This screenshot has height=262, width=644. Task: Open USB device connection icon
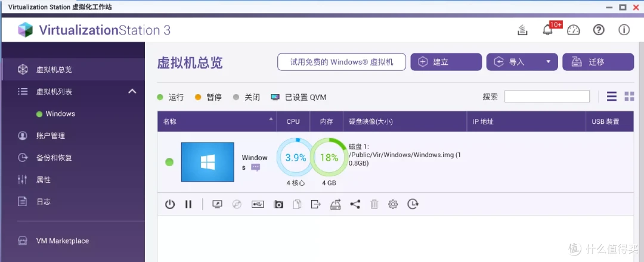point(258,204)
